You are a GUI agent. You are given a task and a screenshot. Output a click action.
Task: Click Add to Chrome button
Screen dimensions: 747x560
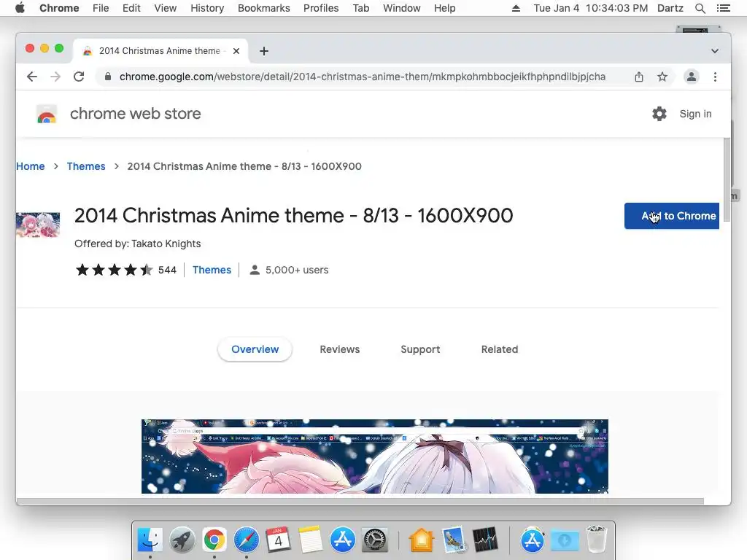coord(672,216)
